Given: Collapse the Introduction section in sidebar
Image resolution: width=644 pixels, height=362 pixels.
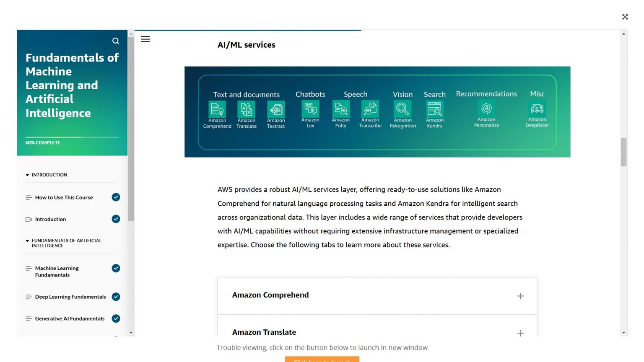Looking at the screenshot, I should [x=28, y=175].
